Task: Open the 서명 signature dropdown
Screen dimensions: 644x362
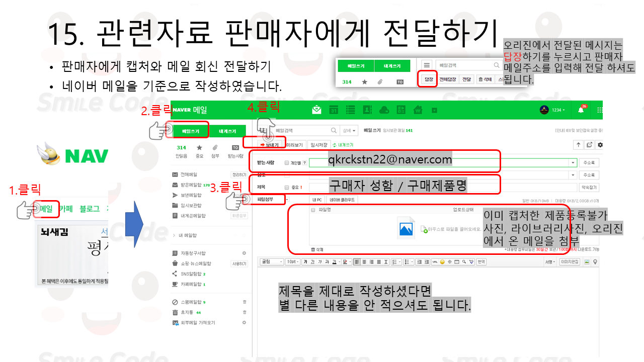Action: point(549,261)
